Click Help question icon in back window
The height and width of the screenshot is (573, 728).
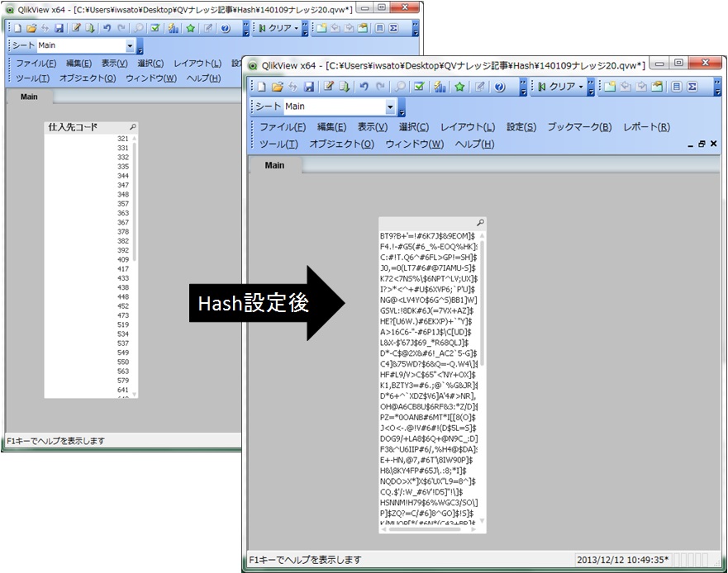226,28
